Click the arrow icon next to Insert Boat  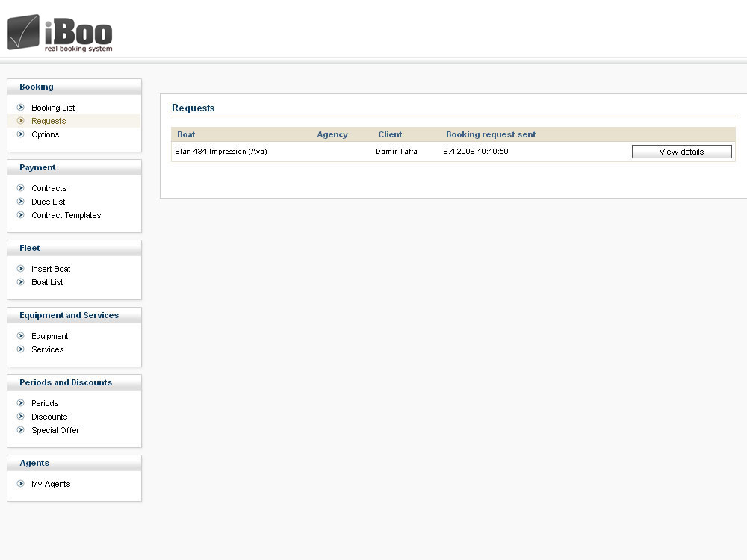[x=21, y=269]
